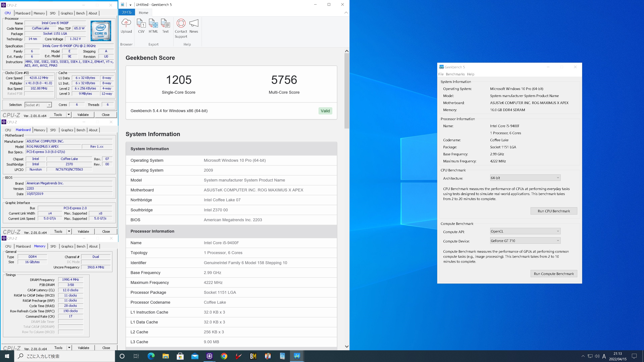Open the Socket #1 selection dropdown
Viewport: 644px width, 362px height.
[x=38, y=105]
